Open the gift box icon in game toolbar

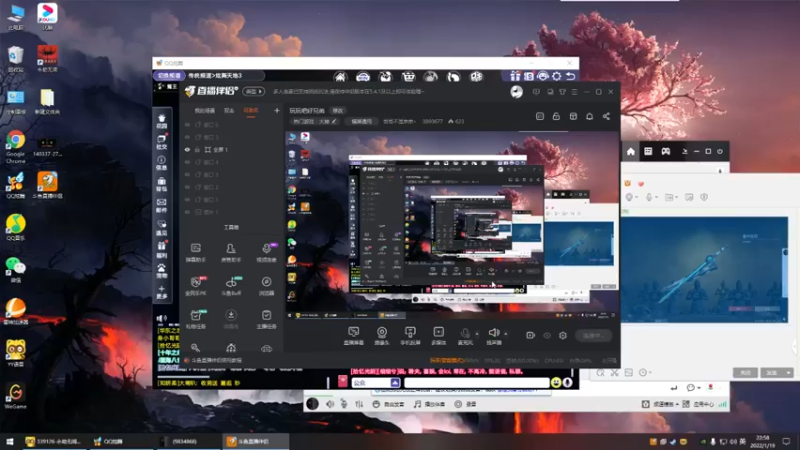(x=515, y=76)
